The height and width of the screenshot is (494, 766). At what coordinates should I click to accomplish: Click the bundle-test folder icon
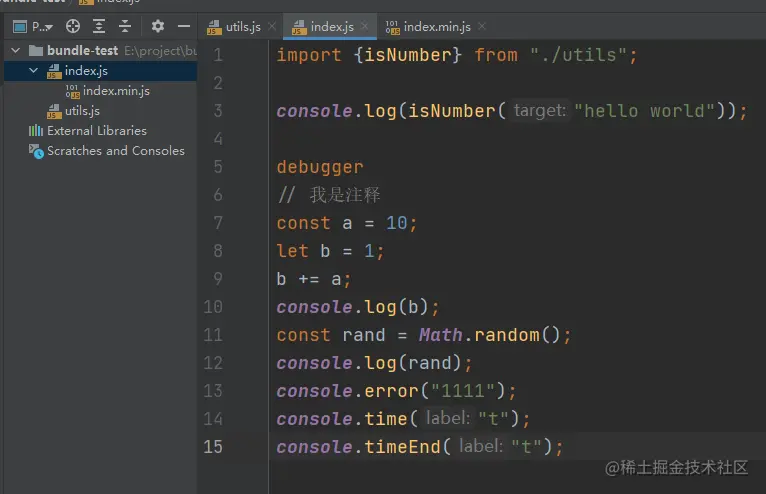[x=36, y=50]
